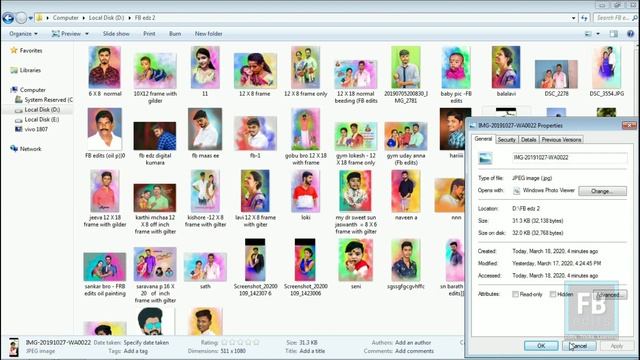Toggle the preview pane icon

(x=613, y=34)
